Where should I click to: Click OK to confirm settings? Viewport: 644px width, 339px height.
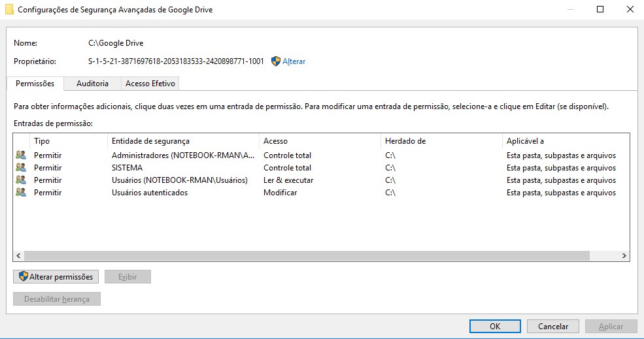[495, 327]
